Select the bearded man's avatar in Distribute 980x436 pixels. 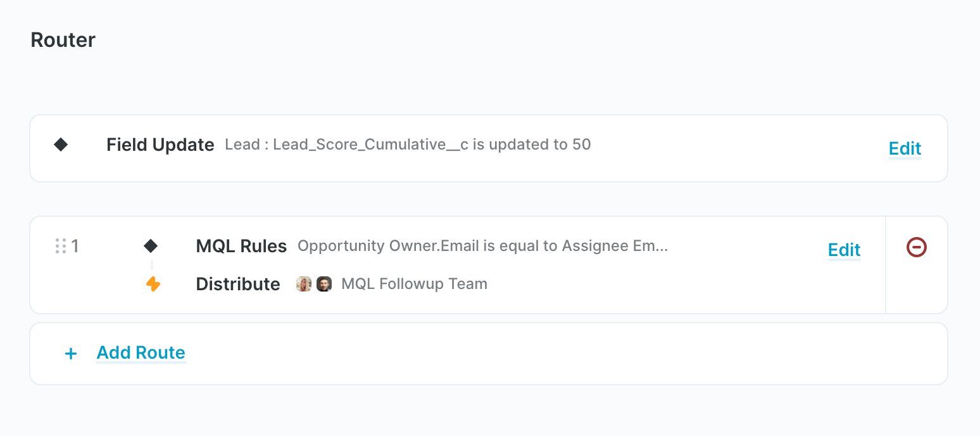point(324,284)
